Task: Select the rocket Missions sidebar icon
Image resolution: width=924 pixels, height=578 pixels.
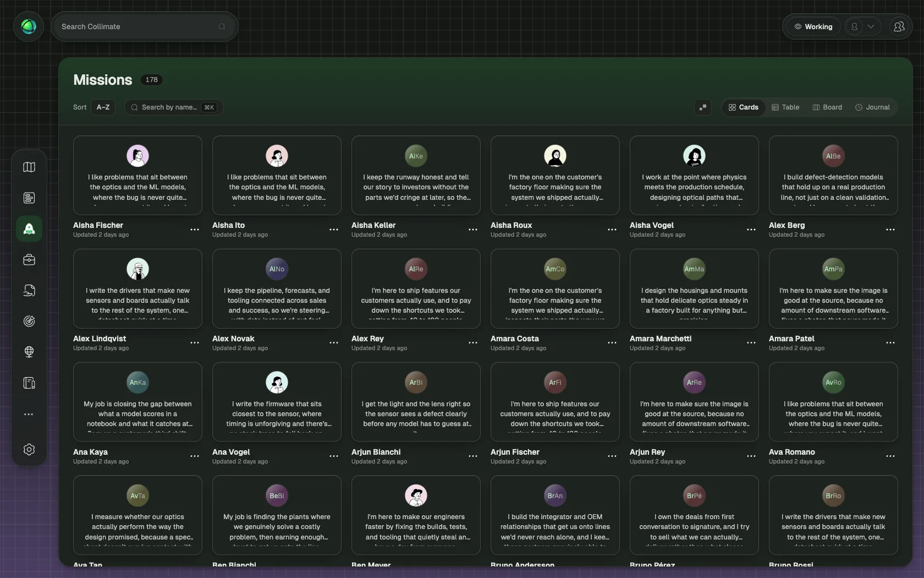Action: pos(29,228)
